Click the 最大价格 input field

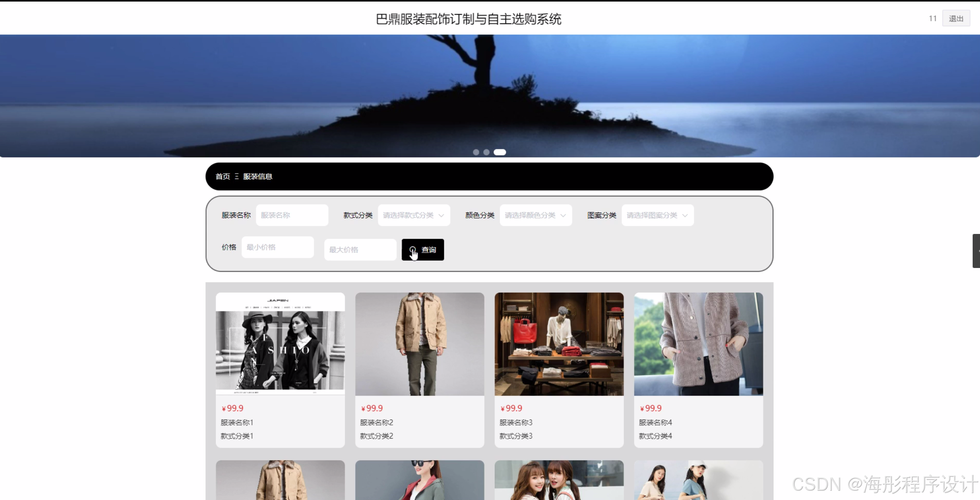[x=360, y=250]
